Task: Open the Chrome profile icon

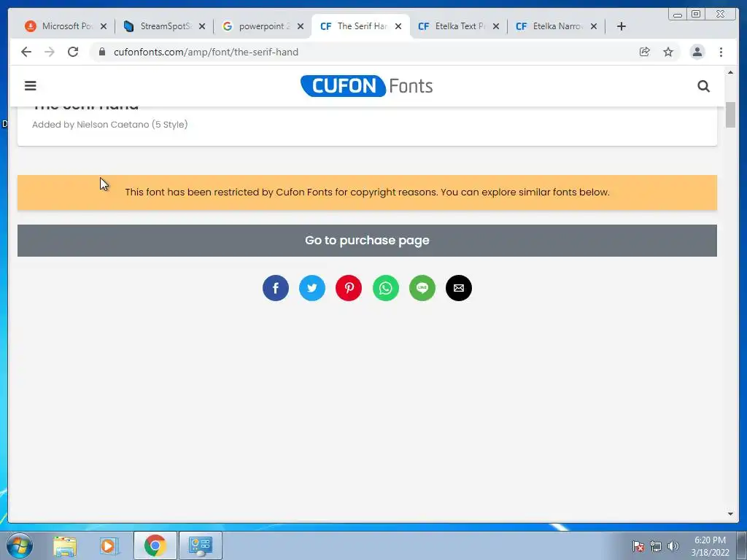Action: (697, 52)
